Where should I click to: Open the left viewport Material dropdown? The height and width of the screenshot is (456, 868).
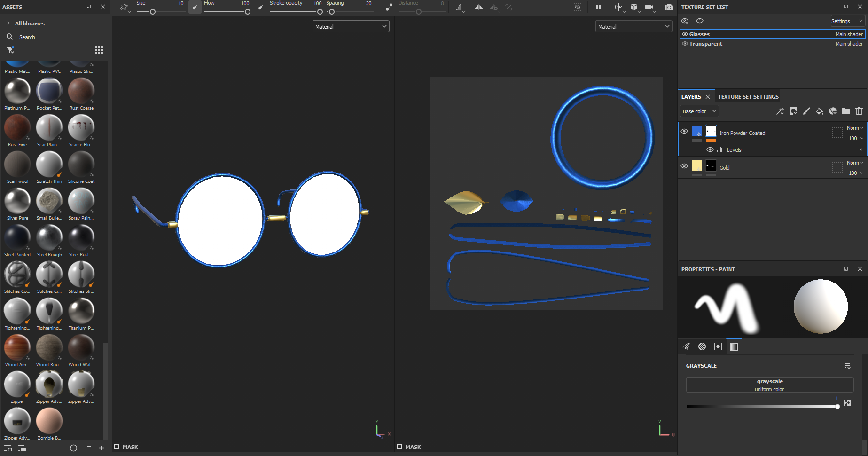pos(351,27)
